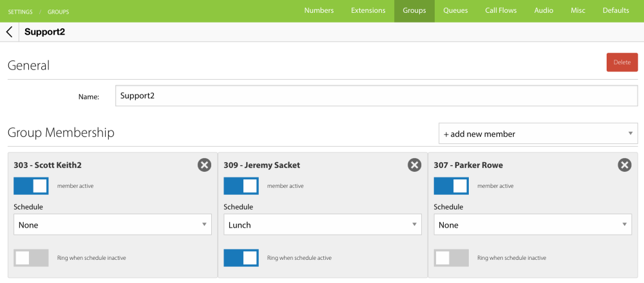Remove member 309 - Jeremy Sacket
Screen dimensions: 644x283
[x=415, y=165]
